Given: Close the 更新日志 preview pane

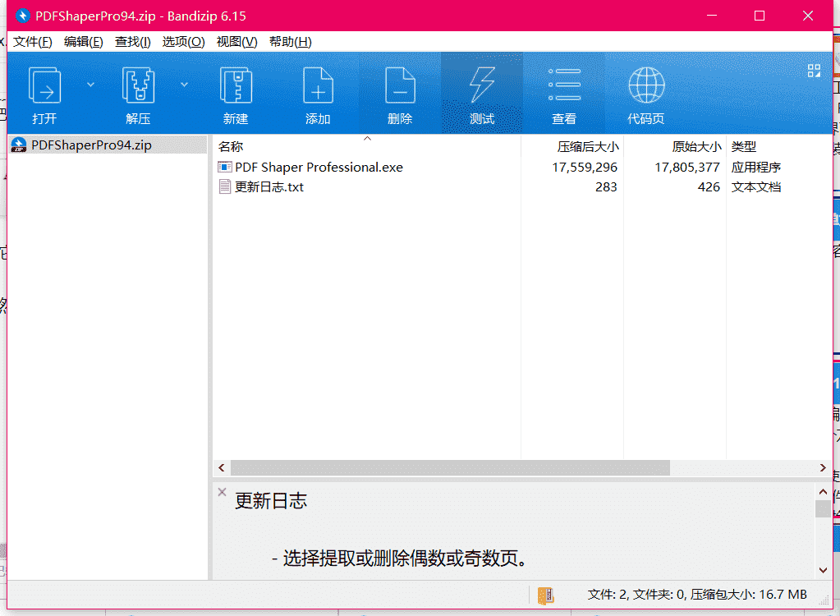Looking at the screenshot, I should tap(223, 492).
